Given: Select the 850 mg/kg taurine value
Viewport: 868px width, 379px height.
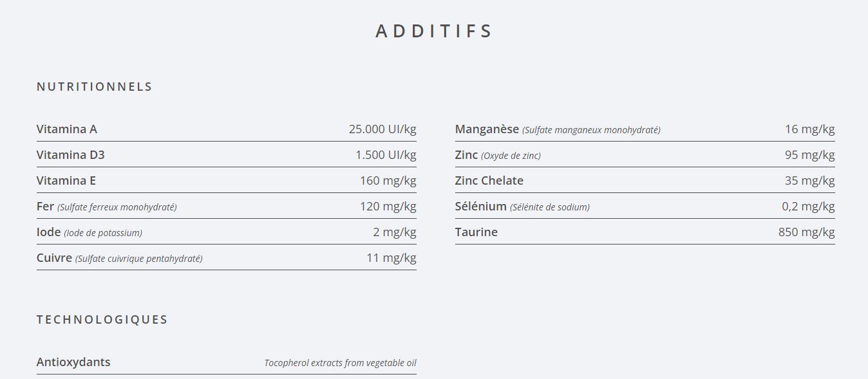Looking at the screenshot, I should (x=806, y=232).
